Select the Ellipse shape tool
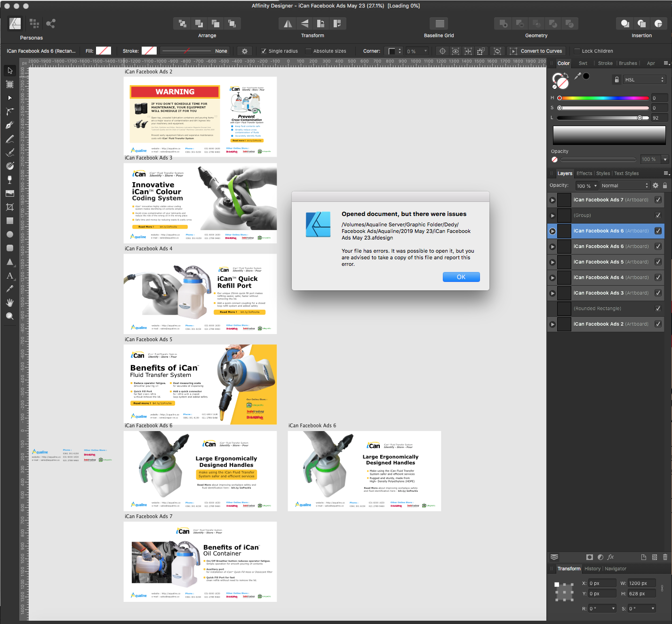672x624 pixels. [x=10, y=234]
